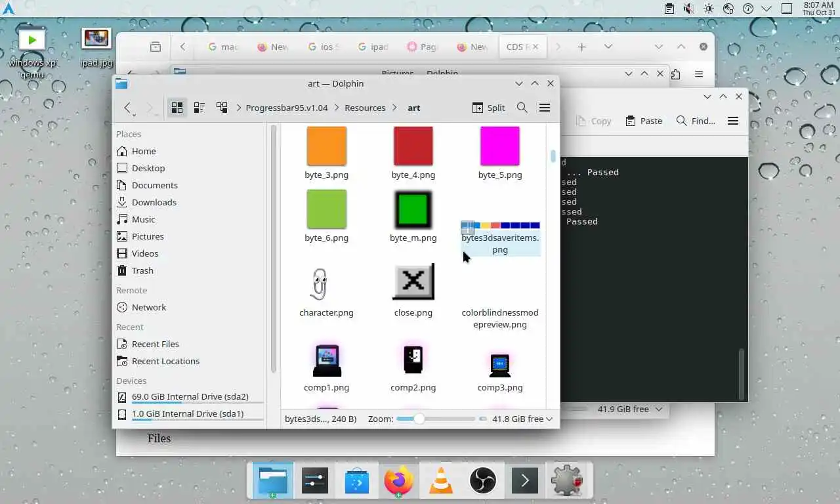
Task: Go back in Dolphin art window
Action: (128, 108)
